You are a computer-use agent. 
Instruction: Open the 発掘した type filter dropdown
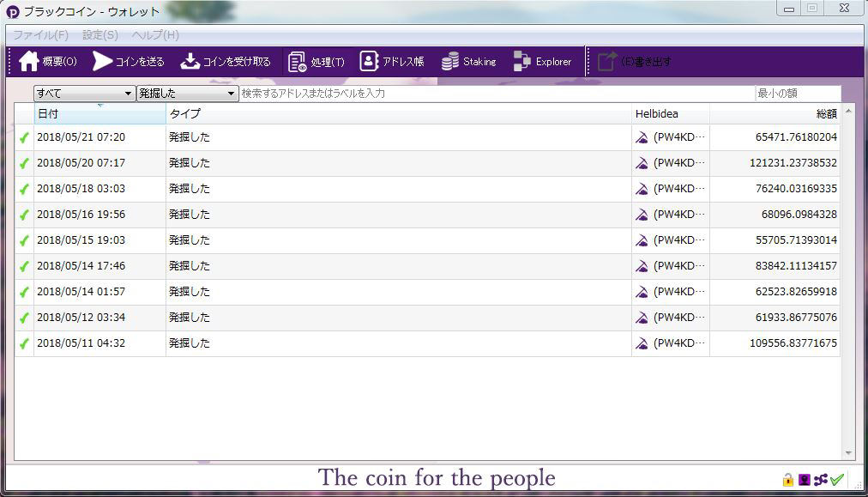[188, 93]
